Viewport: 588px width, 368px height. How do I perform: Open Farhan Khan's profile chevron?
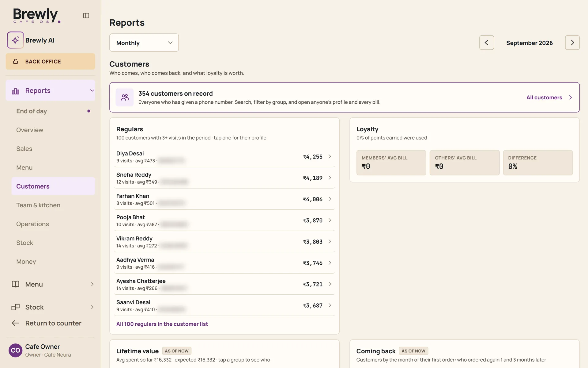coord(330,199)
